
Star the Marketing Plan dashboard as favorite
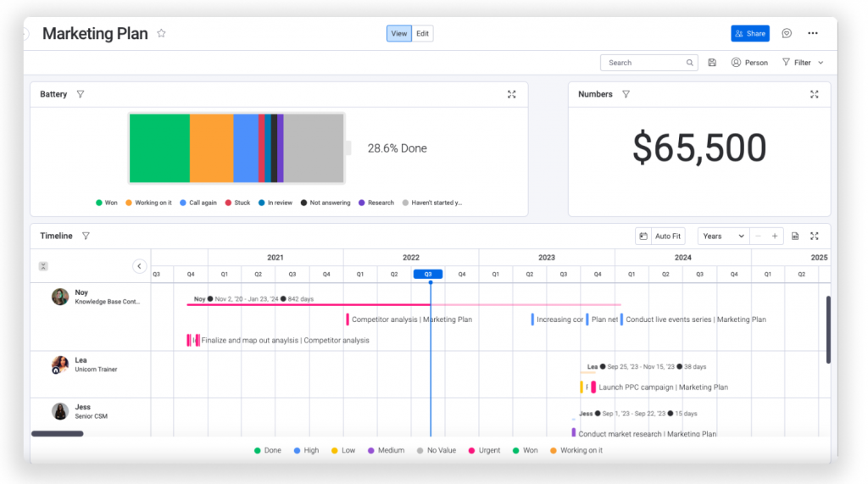(161, 34)
